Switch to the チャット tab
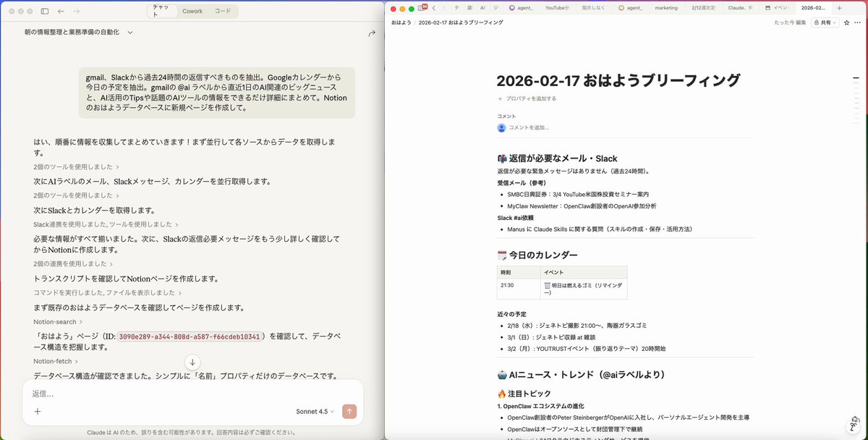Image resolution: width=868 pixels, height=440 pixels. (x=161, y=11)
